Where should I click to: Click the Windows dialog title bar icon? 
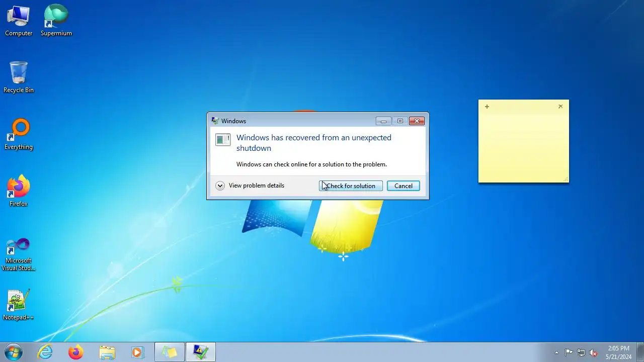(215, 121)
